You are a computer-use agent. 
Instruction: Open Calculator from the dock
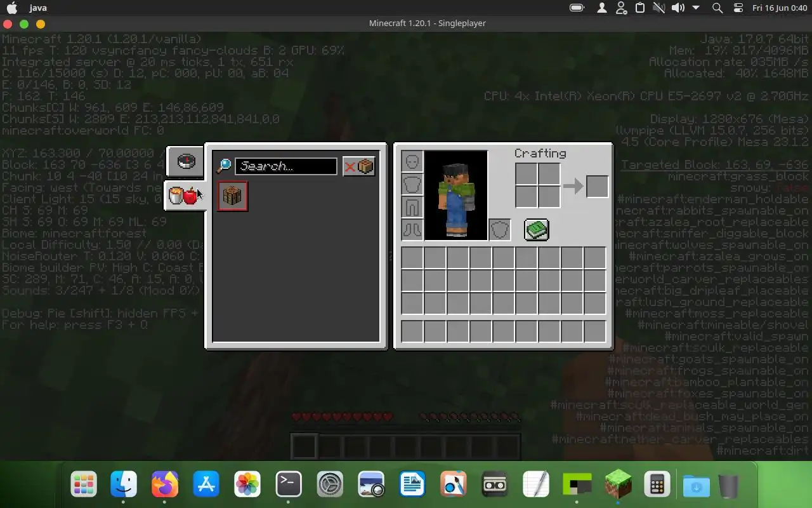(657, 485)
